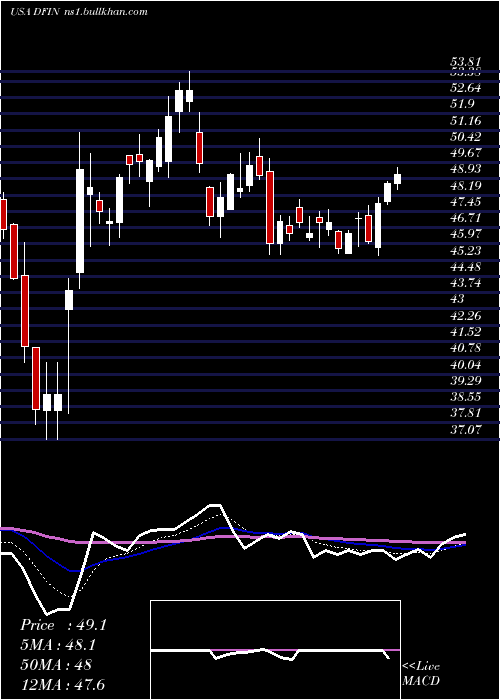Pick the 48.19 price axis value

(x=465, y=186)
